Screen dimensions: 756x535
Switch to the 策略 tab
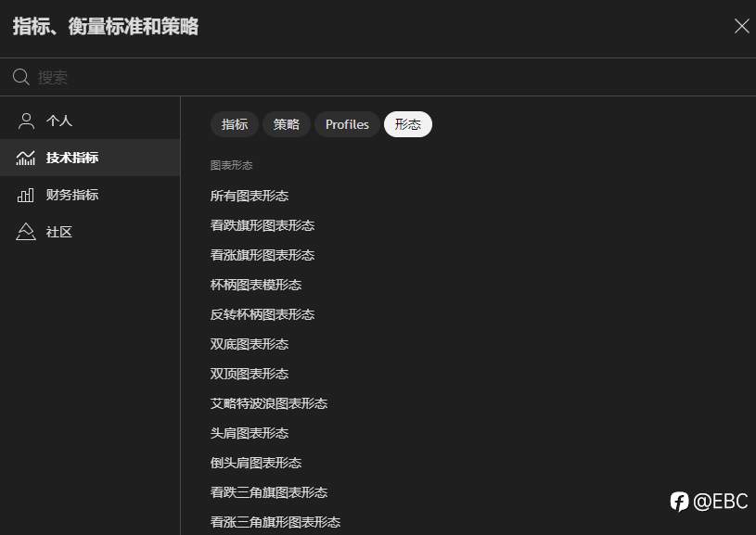click(287, 124)
